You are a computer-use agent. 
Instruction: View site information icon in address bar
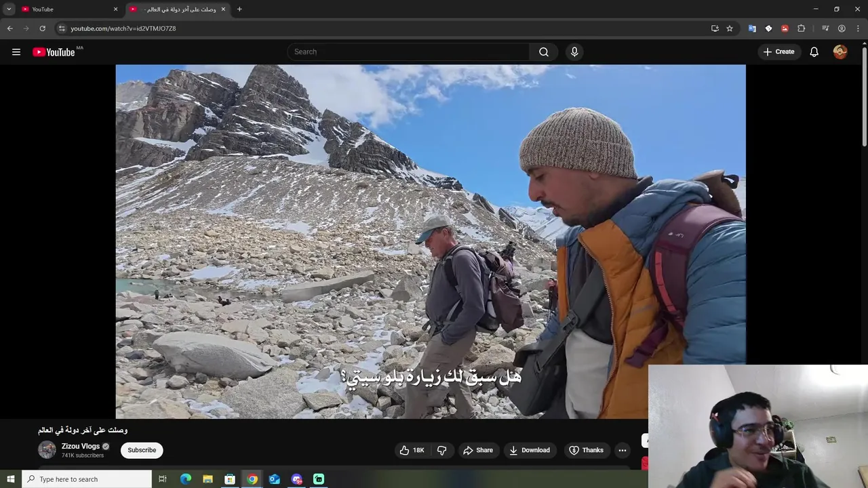(61, 28)
